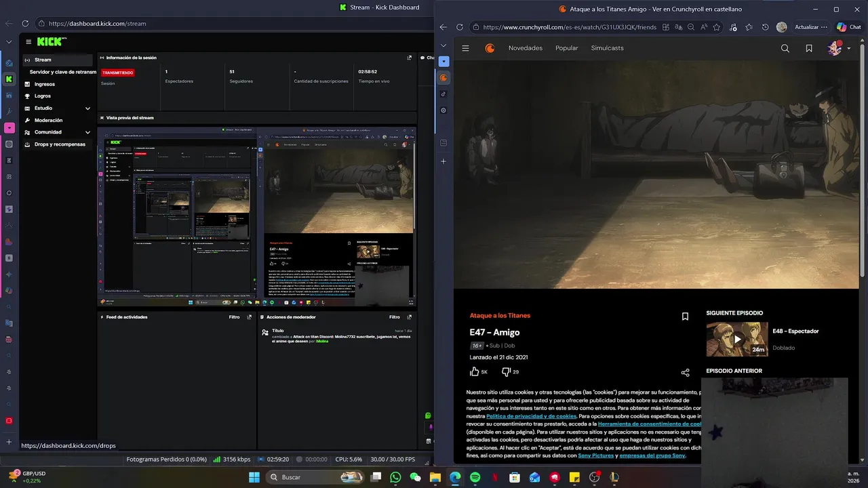
Task: Add Crunchyroll page to favorites star
Action: click(717, 27)
